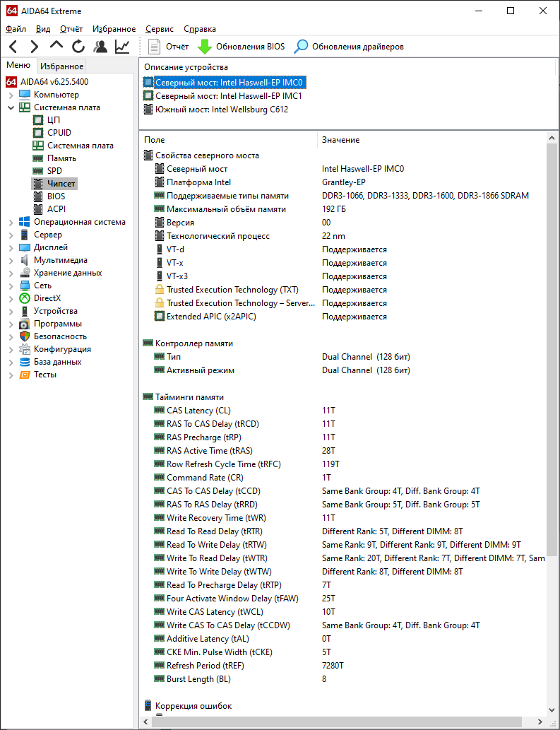Select Северный мост Intel Haswell-EP IMC0
The width and height of the screenshot is (560, 730).
click(225, 83)
